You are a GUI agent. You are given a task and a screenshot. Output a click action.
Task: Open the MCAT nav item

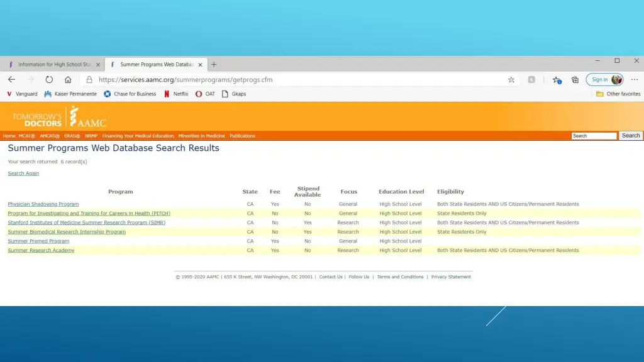(x=26, y=136)
